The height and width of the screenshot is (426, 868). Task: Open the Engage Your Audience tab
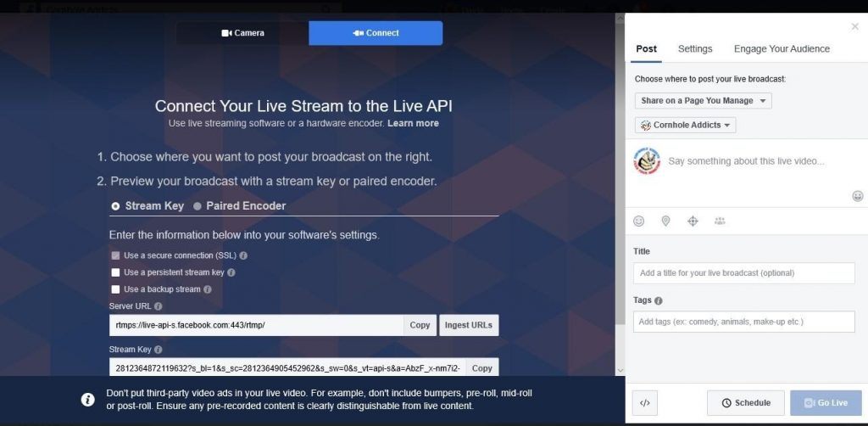[x=782, y=48]
